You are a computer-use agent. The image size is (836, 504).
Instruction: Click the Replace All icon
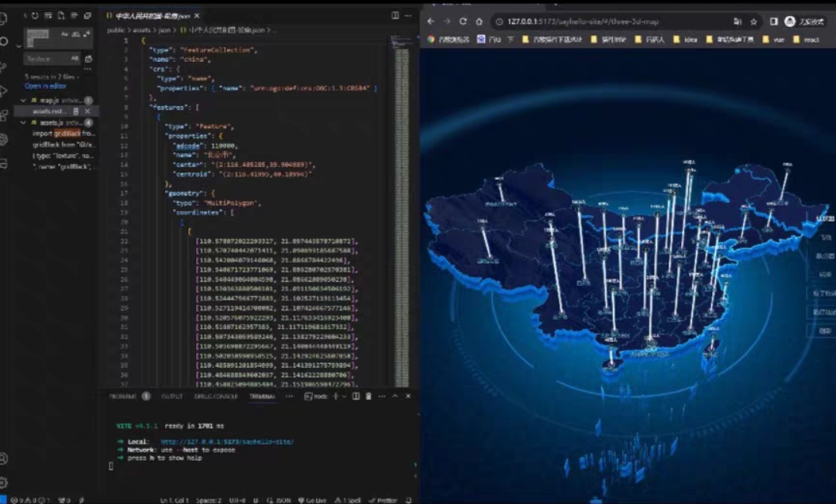click(x=88, y=59)
